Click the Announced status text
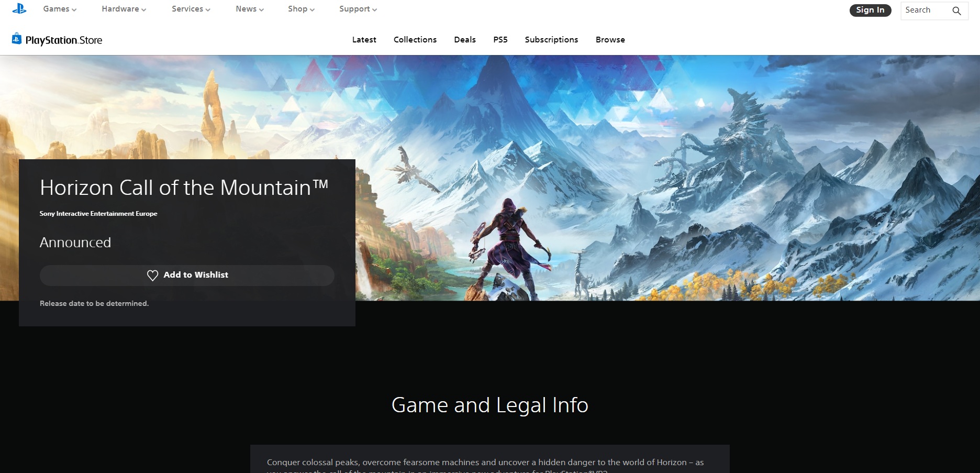This screenshot has width=980, height=473. pos(75,243)
